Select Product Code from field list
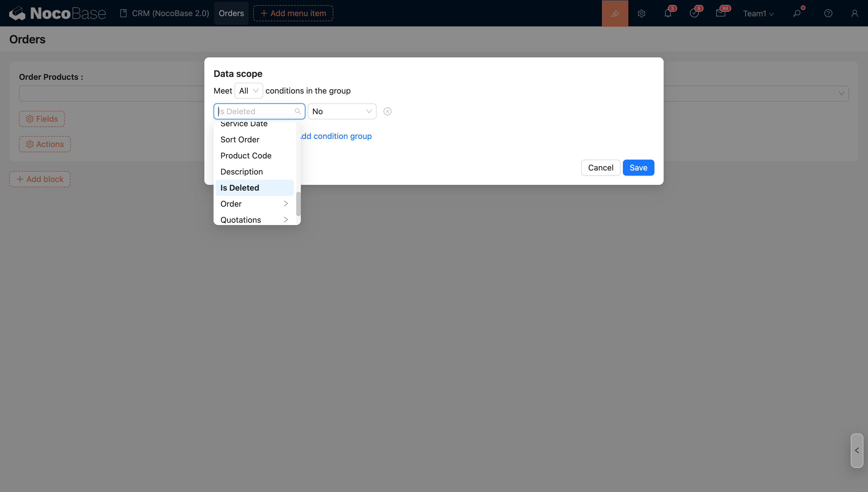Image resolution: width=868 pixels, height=492 pixels. 246,156
